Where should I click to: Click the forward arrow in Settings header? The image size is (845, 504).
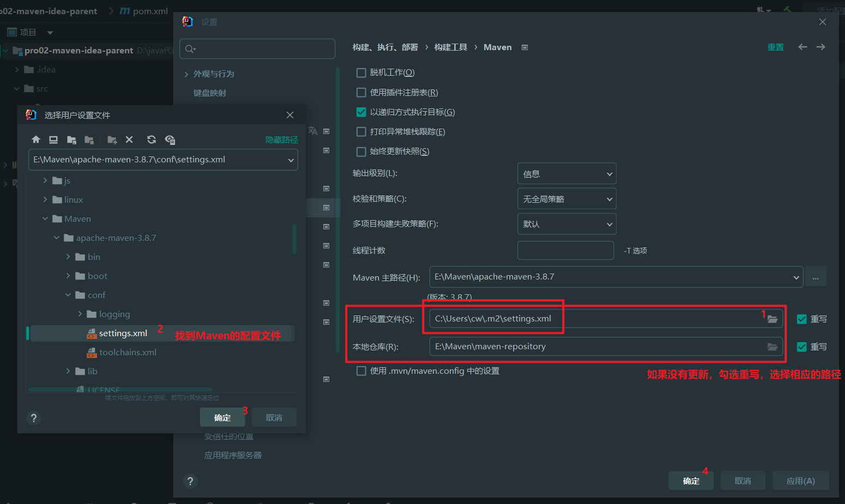820,47
